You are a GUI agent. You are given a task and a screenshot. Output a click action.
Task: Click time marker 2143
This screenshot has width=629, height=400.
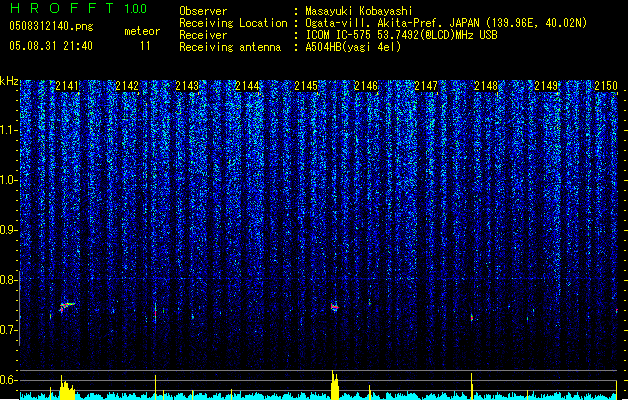[187, 85]
